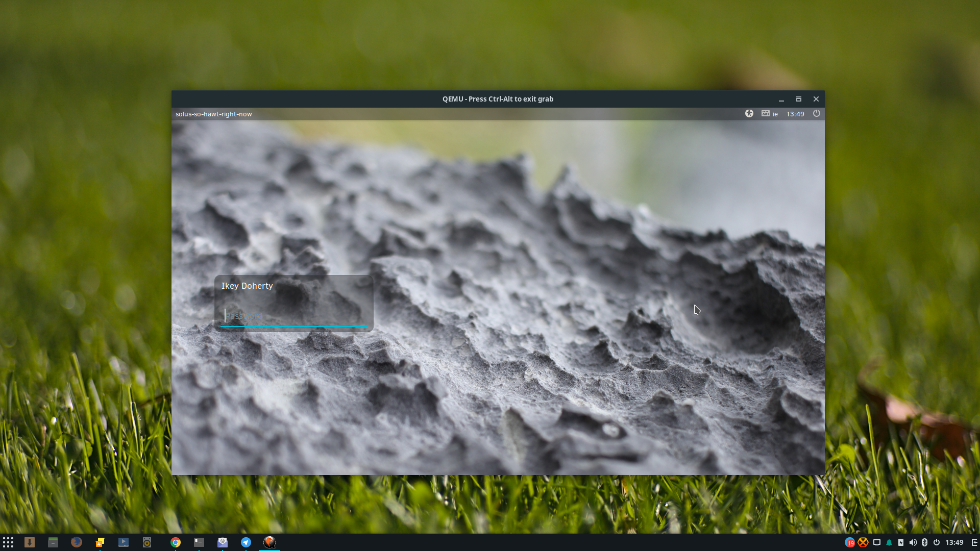Launch the downloader app from the taskbar
Image resolution: width=980 pixels, height=551 pixels.
click(30, 542)
